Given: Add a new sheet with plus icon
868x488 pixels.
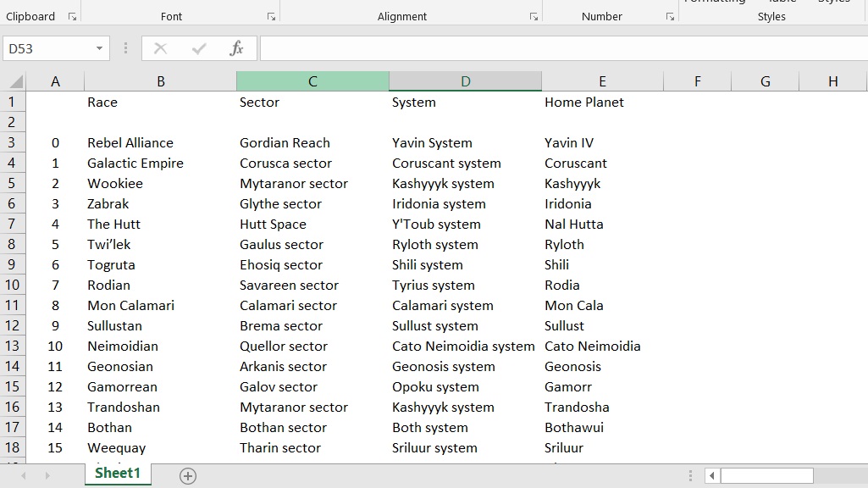Looking at the screenshot, I should click(188, 476).
